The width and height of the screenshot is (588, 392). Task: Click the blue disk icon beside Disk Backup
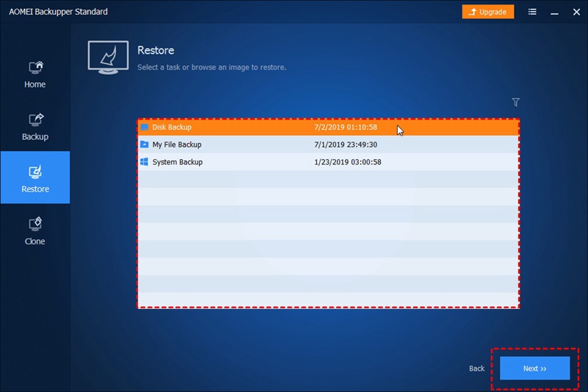tap(144, 127)
